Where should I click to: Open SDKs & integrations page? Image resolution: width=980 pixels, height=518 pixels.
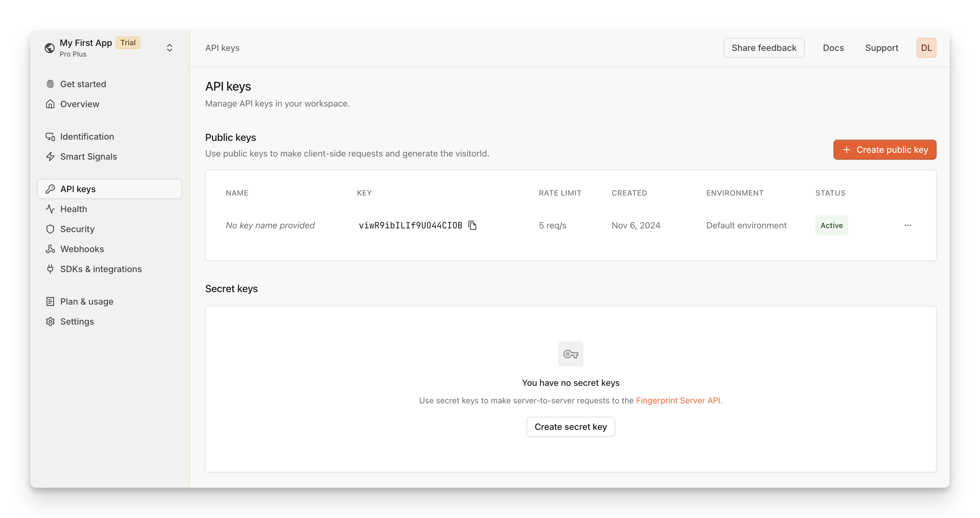101,269
